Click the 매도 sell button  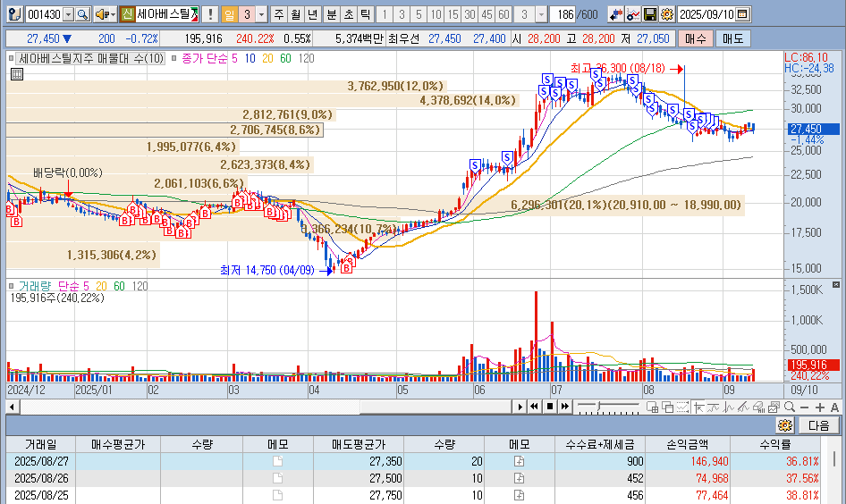pos(732,38)
